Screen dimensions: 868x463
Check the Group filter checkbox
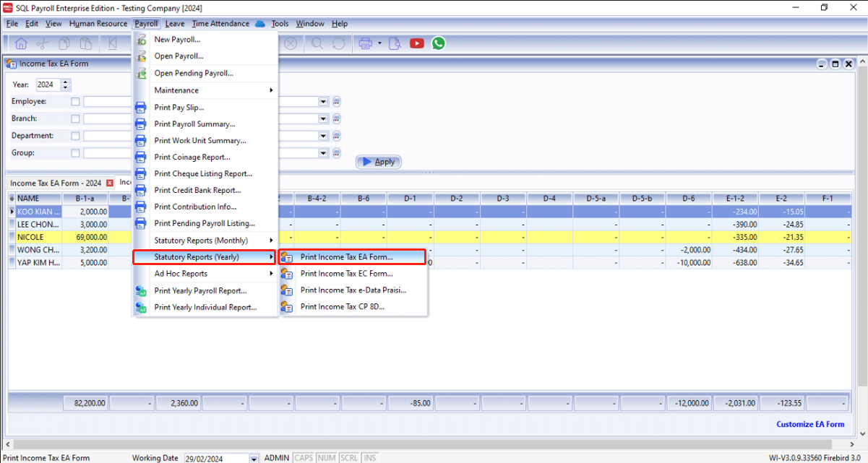click(x=75, y=153)
